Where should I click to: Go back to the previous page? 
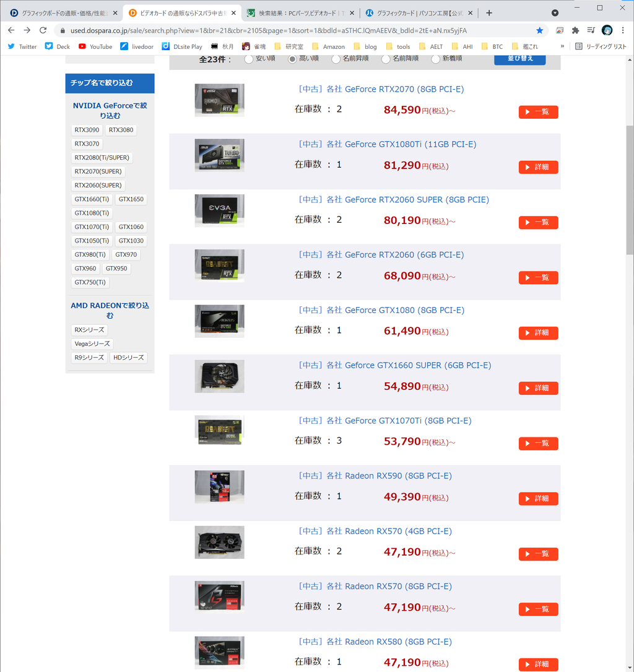point(11,30)
